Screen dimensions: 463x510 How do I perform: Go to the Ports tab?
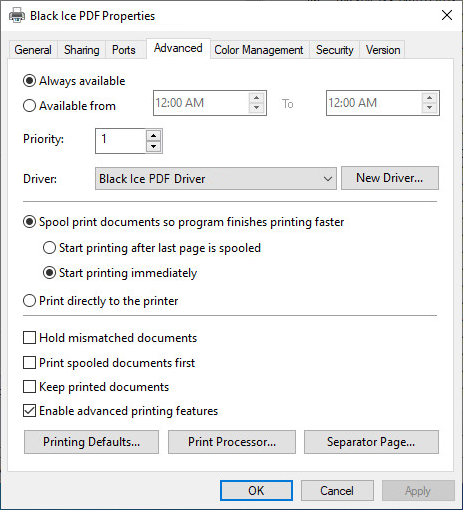pos(124,50)
